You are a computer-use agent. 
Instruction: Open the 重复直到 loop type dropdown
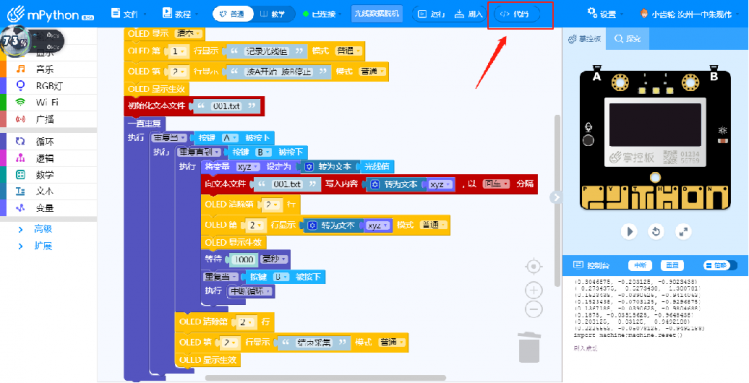(200, 152)
